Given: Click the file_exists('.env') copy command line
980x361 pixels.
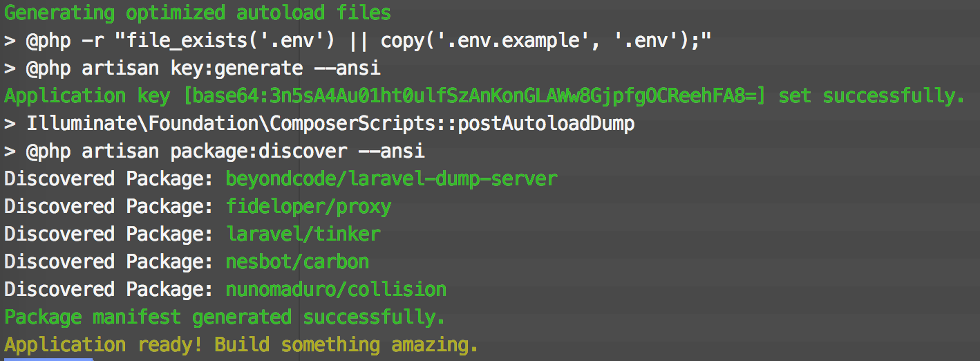Looking at the screenshot, I should point(358,41).
